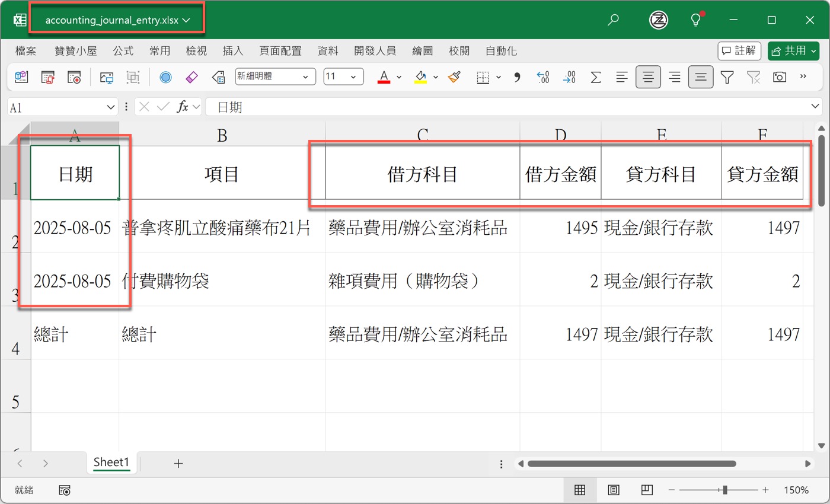Image resolution: width=830 pixels, height=504 pixels.
Task: Expand the formula bar chevron
Action: click(x=816, y=106)
